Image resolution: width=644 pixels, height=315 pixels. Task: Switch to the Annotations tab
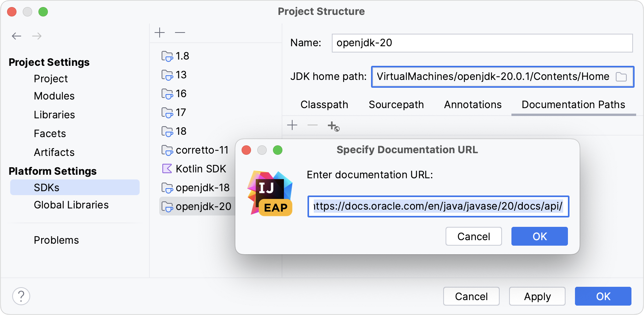click(x=473, y=105)
